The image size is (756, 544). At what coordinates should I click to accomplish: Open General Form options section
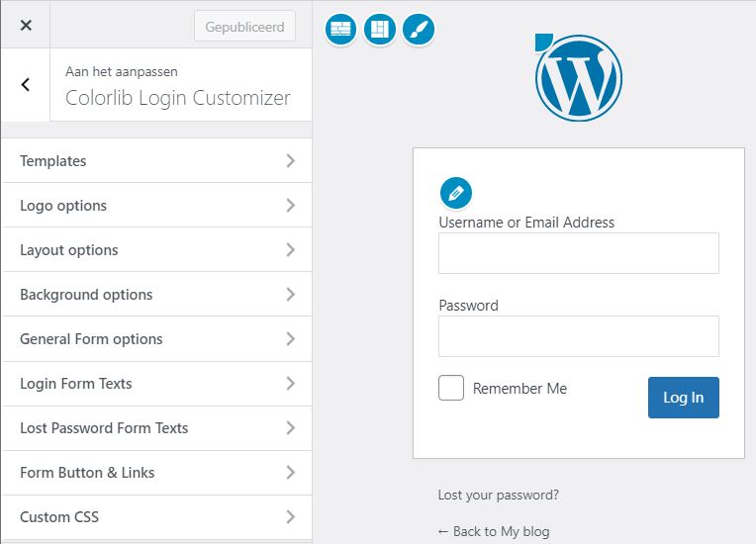tap(156, 339)
